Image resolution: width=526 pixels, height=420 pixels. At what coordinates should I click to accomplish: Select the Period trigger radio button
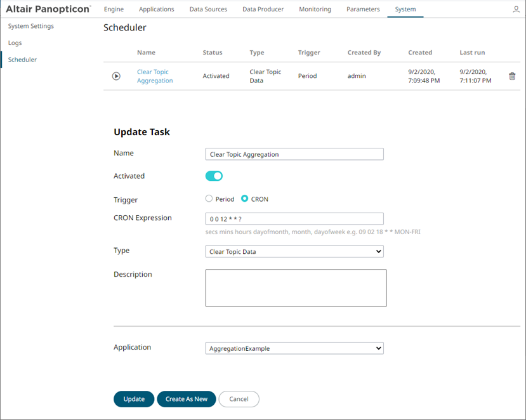point(209,199)
